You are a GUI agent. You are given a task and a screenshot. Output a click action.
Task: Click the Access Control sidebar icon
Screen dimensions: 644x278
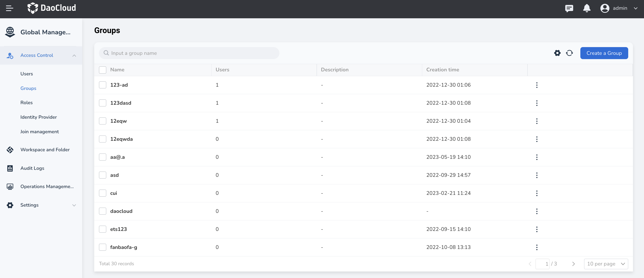pyautogui.click(x=10, y=56)
